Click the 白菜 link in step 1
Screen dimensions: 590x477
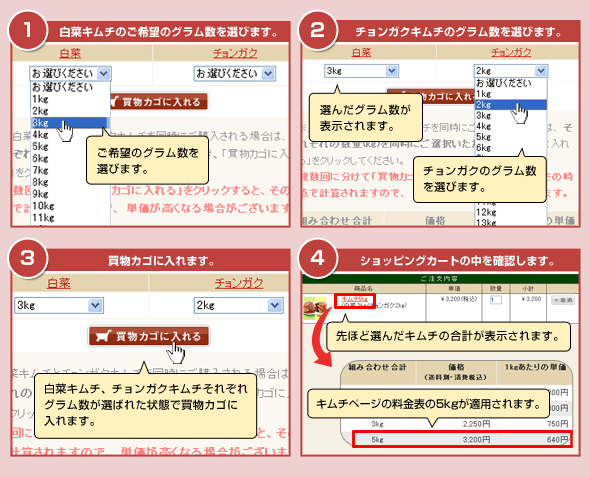pos(70,53)
